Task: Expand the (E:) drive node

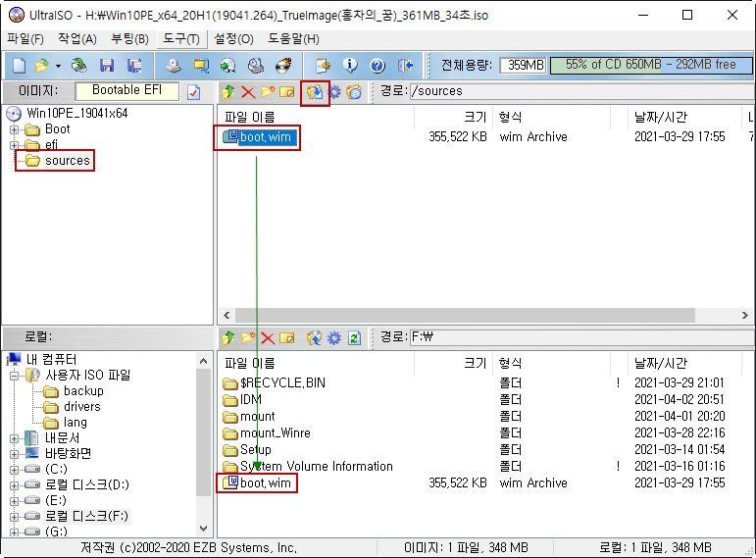Action: coord(14,501)
